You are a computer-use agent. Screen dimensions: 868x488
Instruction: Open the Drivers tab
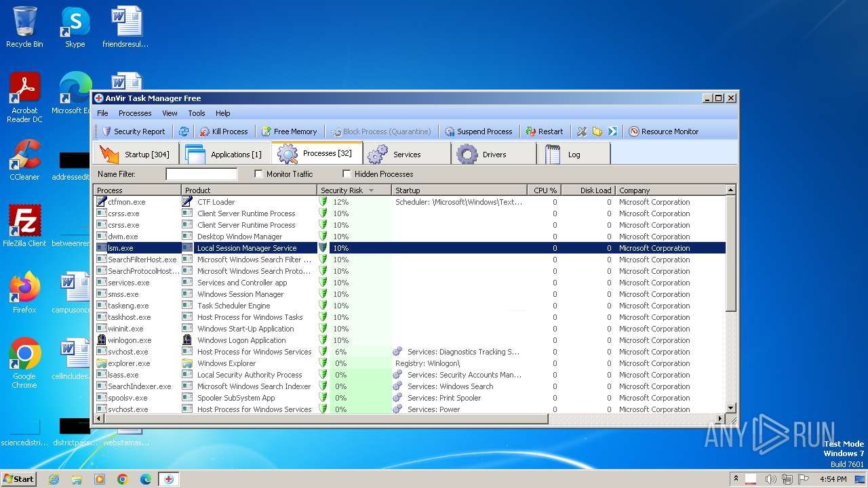pos(495,154)
